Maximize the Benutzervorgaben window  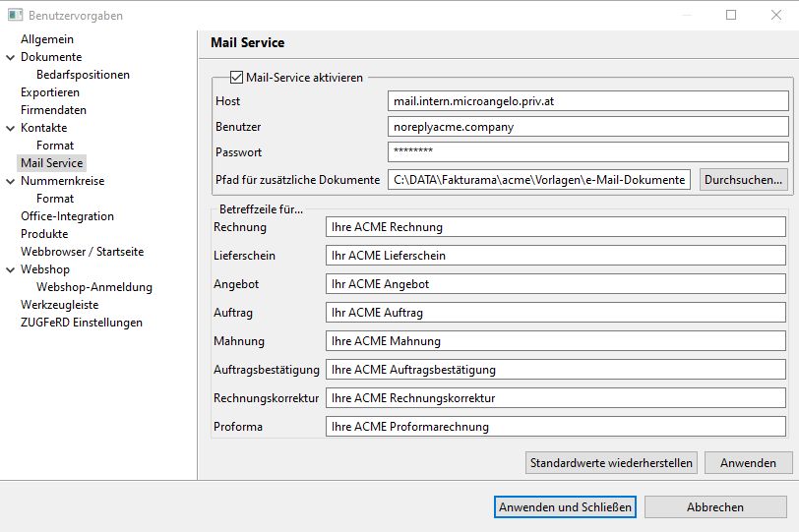tap(731, 15)
